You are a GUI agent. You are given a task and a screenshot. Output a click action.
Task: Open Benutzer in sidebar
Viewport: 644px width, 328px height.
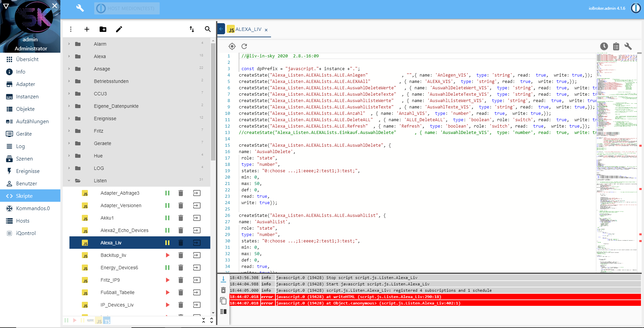[30, 183]
